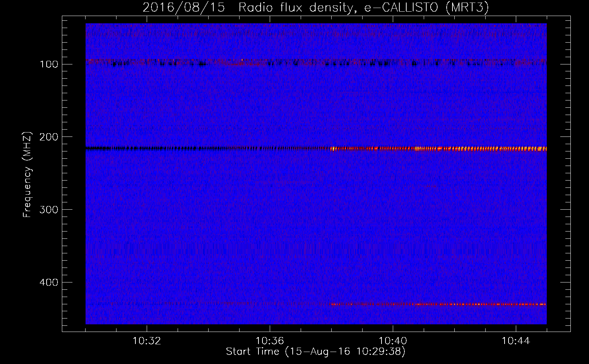Screen dimensions: 589x364
Task: Click the '300' frequency tick label
Action: tap(48, 210)
